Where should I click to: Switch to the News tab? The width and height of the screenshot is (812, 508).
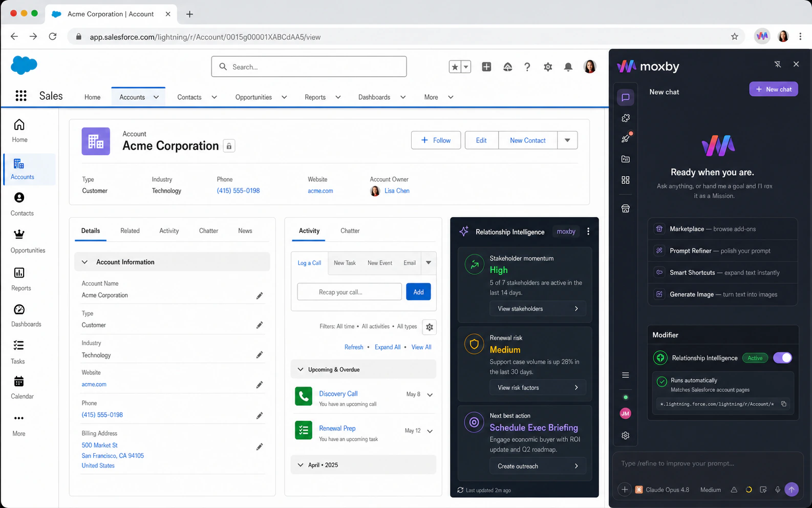pyautogui.click(x=245, y=231)
